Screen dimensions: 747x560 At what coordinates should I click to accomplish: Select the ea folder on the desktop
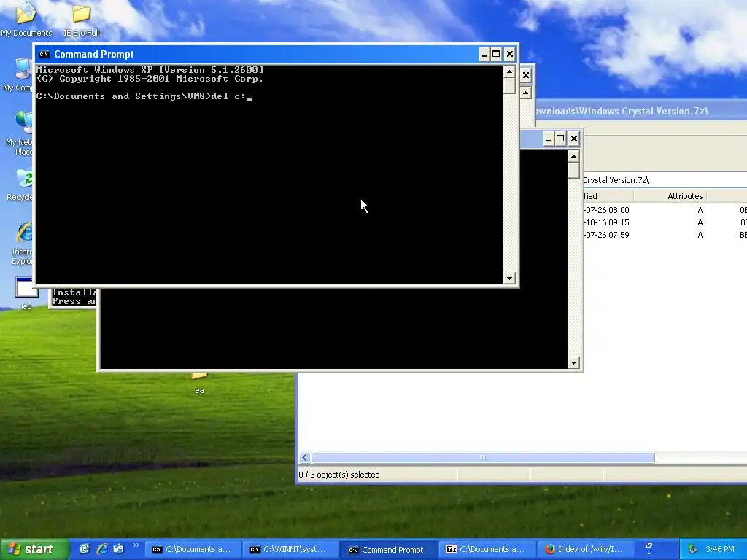[x=200, y=385]
